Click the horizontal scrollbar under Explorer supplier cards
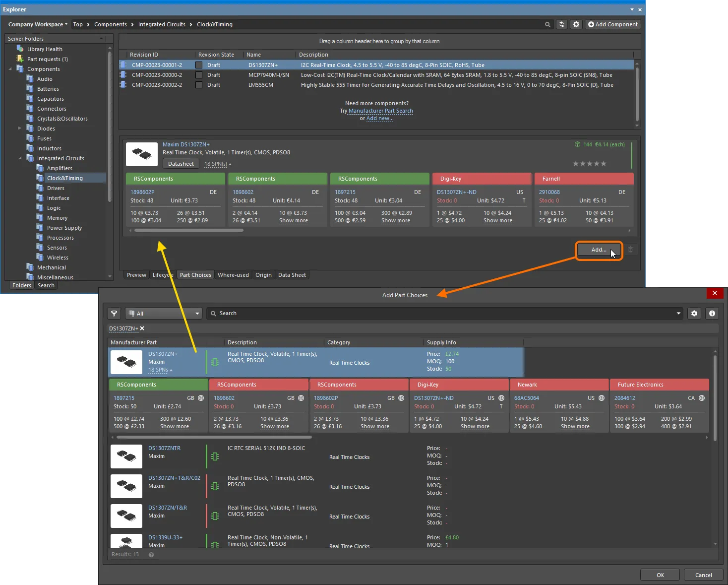 pyautogui.click(x=189, y=230)
